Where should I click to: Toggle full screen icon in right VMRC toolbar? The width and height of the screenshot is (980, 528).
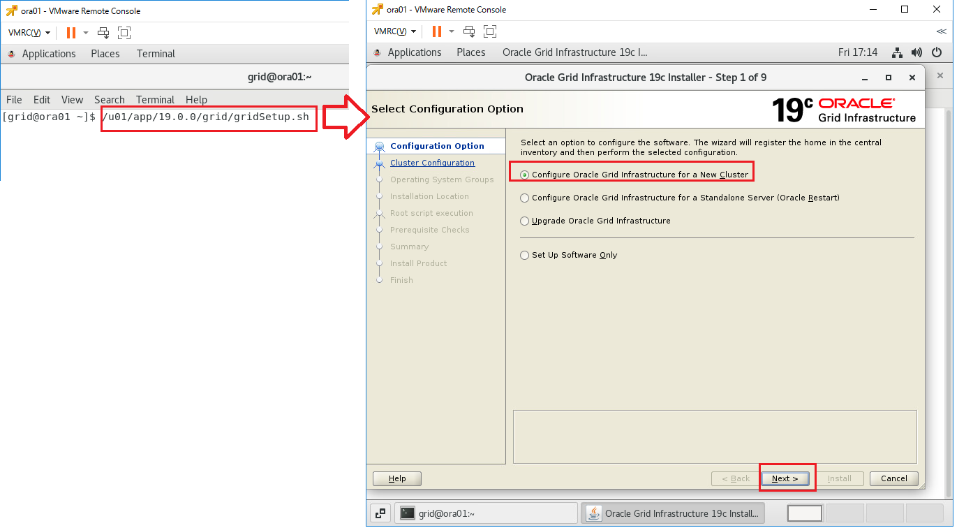point(490,31)
